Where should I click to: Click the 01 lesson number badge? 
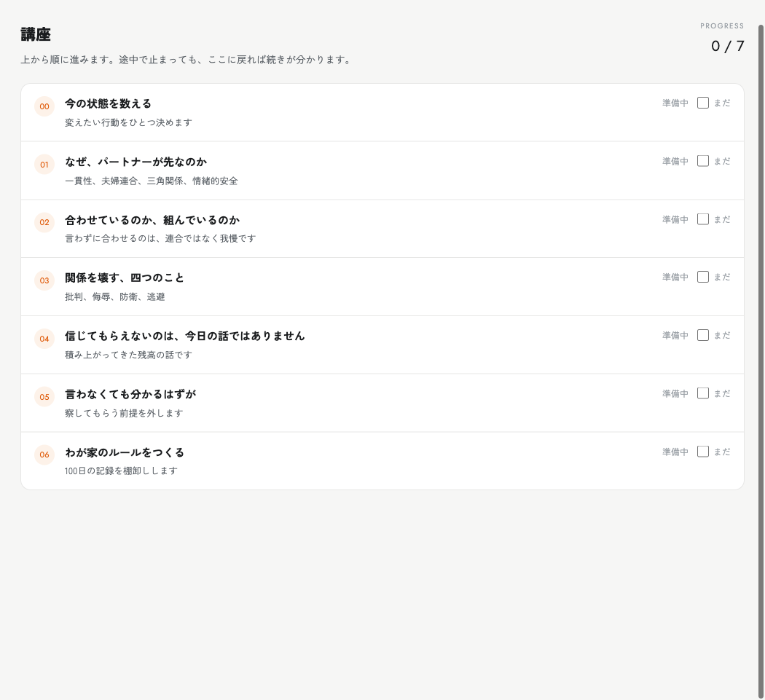pyautogui.click(x=44, y=165)
